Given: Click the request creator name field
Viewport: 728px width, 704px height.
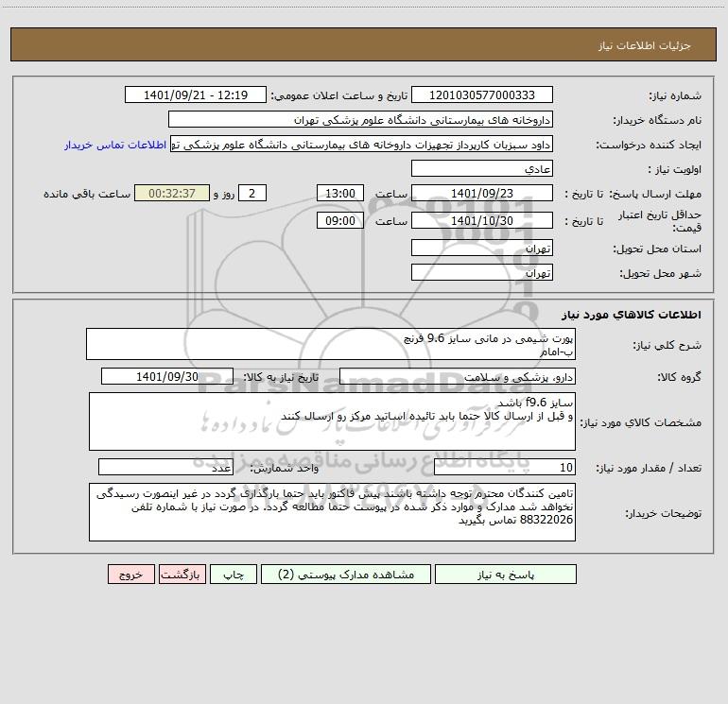Looking at the screenshot, I should tap(362, 144).
